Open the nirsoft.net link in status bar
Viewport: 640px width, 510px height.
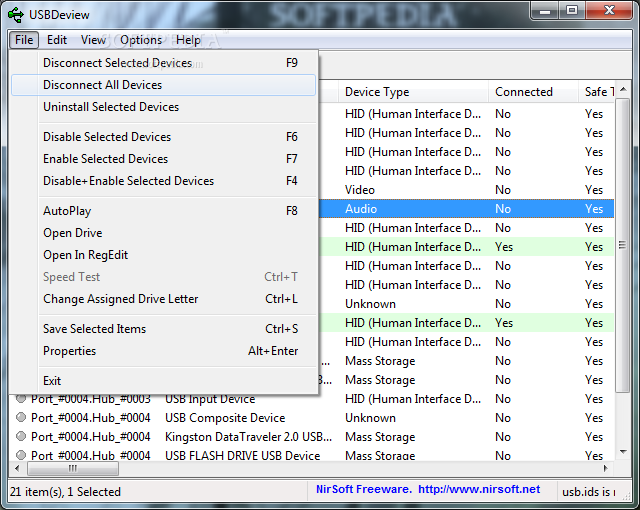(x=479, y=489)
